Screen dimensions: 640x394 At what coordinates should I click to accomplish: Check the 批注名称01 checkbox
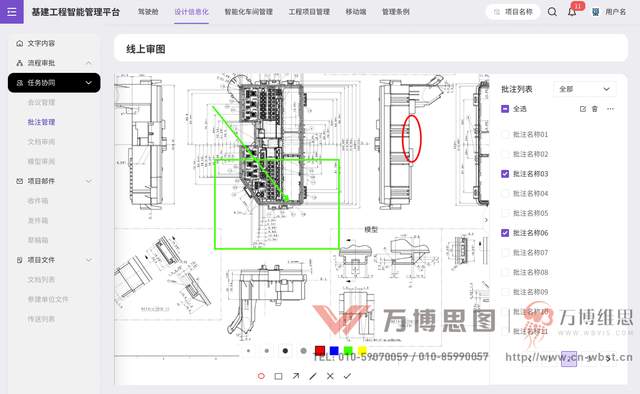(x=505, y=134)
